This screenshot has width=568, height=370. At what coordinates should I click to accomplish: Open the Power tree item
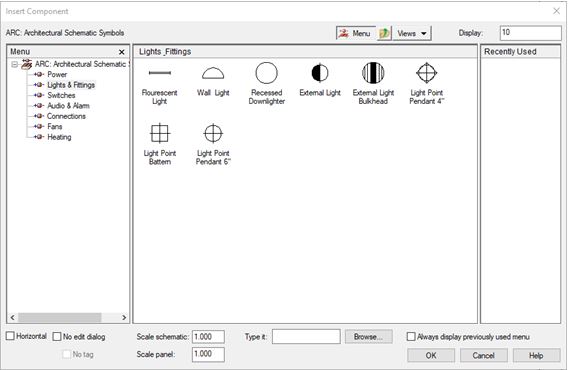(x=57, y=74)
